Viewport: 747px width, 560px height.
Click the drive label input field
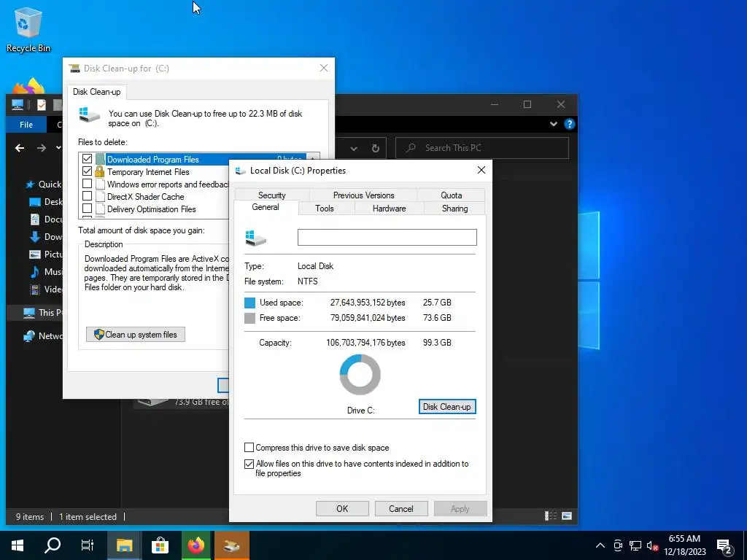click(387, 237)
